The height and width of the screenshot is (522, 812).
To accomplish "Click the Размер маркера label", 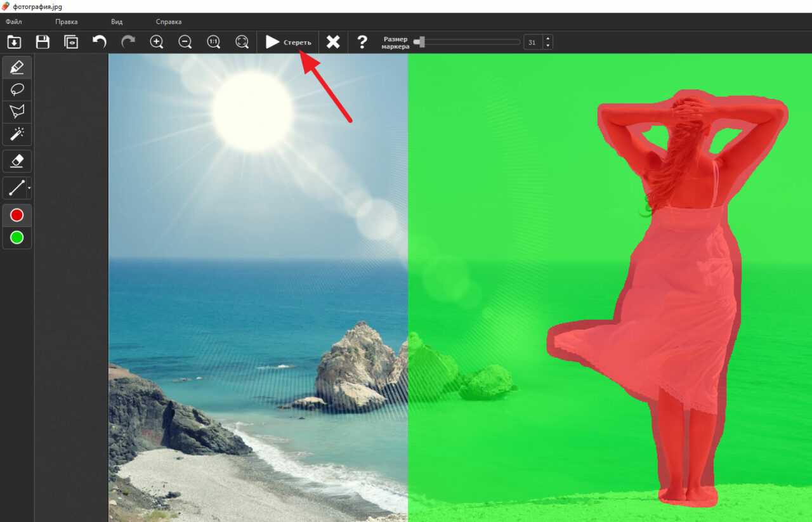I will (396, 42).
